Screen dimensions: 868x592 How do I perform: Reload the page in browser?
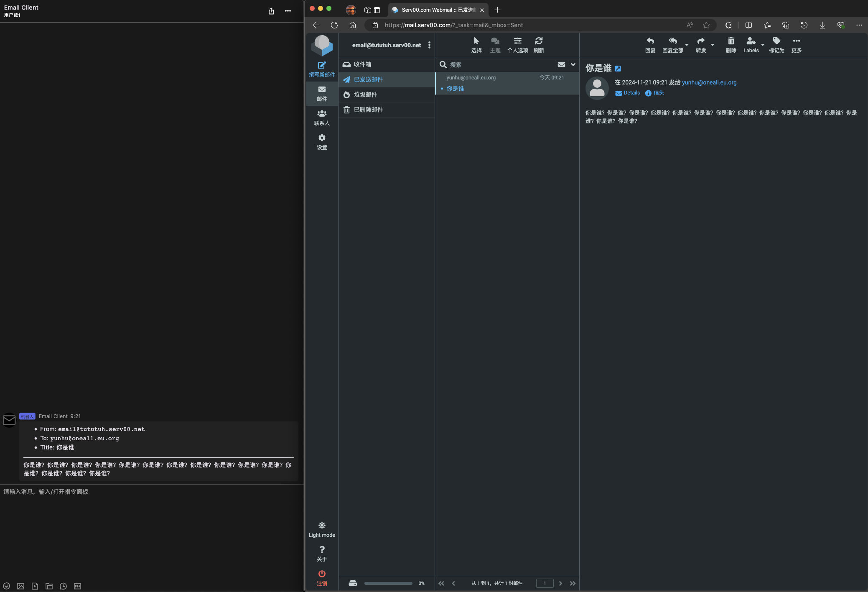334,25
